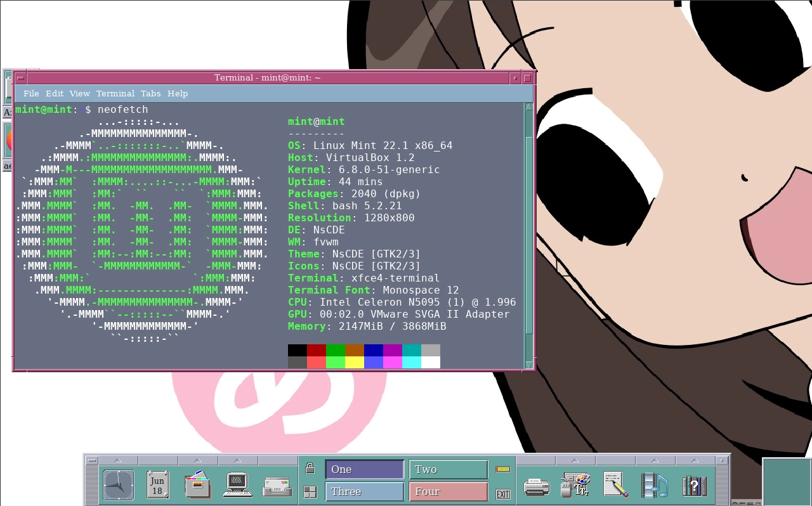Click the front panel top-left menu button
Viewport: 812px width, 506px height.
(92, 460)
